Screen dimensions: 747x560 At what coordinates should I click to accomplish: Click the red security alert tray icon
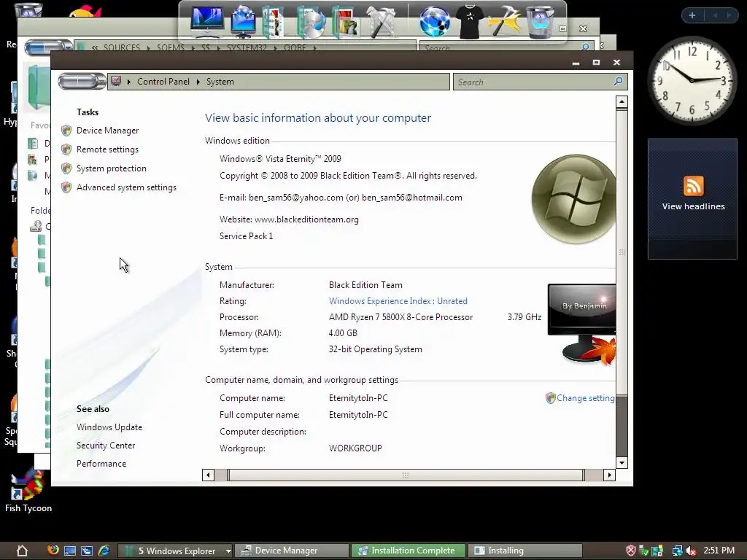(631, 551)
